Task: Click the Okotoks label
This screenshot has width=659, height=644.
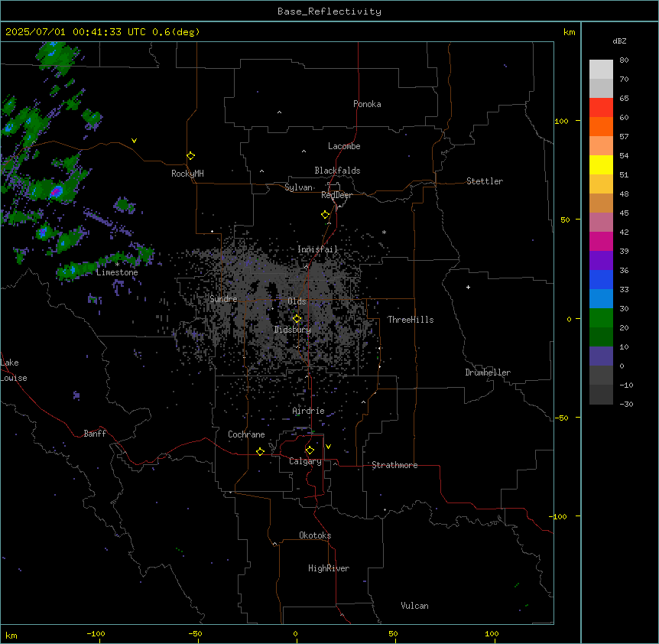Action: [x=315, y=535]
